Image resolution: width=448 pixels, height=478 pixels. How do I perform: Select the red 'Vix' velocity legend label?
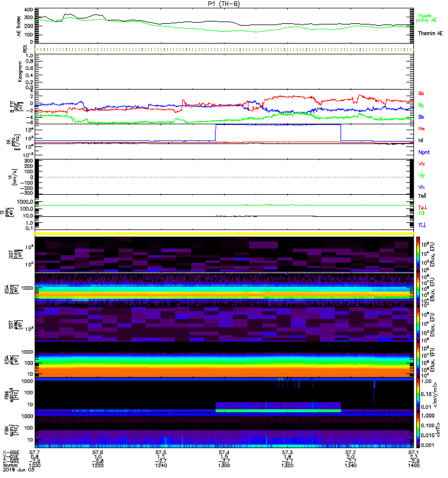421,164
